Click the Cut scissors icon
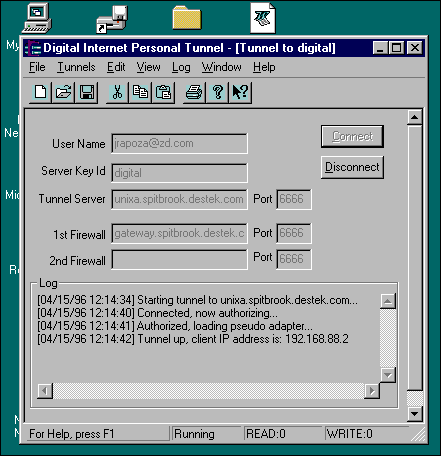 [117, 92]
